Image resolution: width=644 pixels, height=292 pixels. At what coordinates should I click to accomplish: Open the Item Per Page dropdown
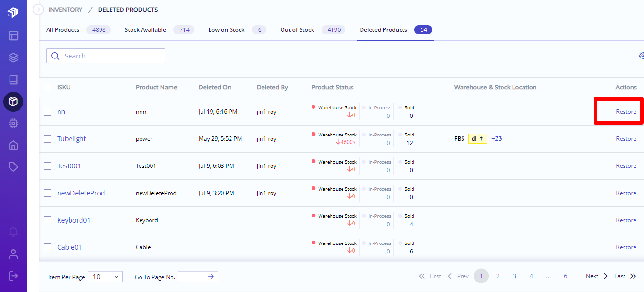pos(105,277)
